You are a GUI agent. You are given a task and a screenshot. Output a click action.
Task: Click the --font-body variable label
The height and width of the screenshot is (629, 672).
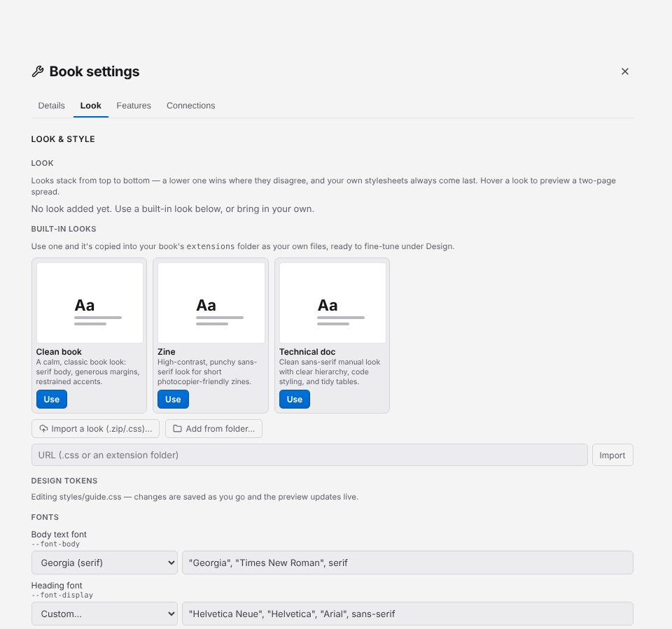pos(55,544)
